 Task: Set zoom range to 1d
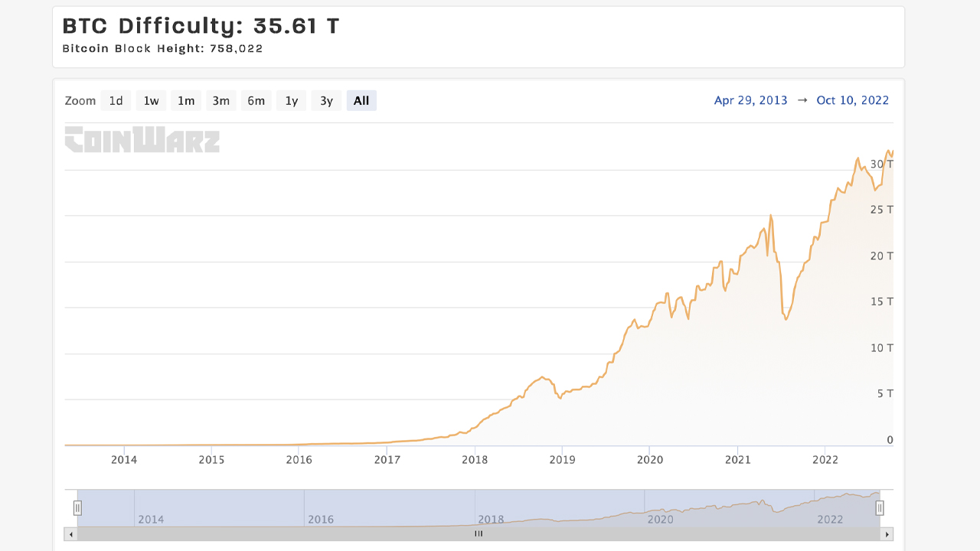point(116,101)
